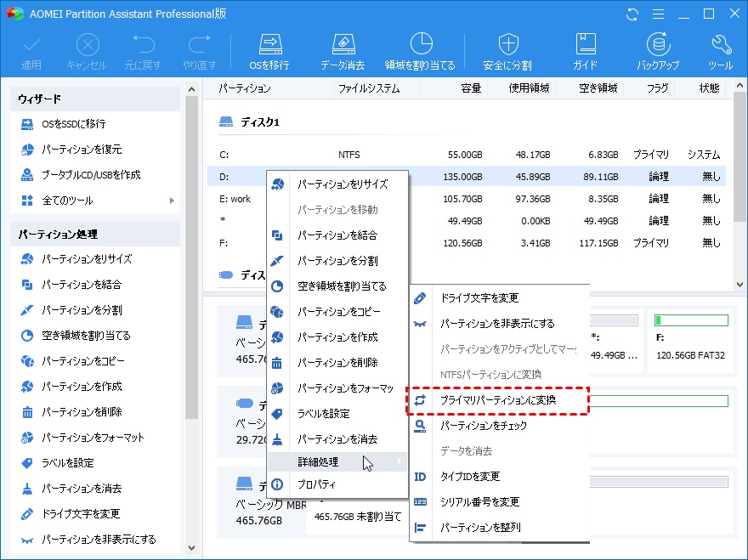
Task: Click the ディスク1 disk header
Action: [249, 122]
